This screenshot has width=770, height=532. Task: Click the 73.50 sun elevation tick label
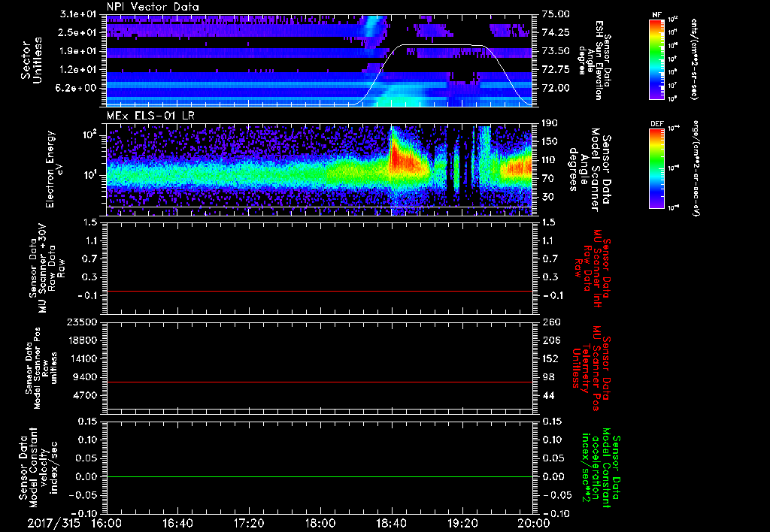(556, 51)
